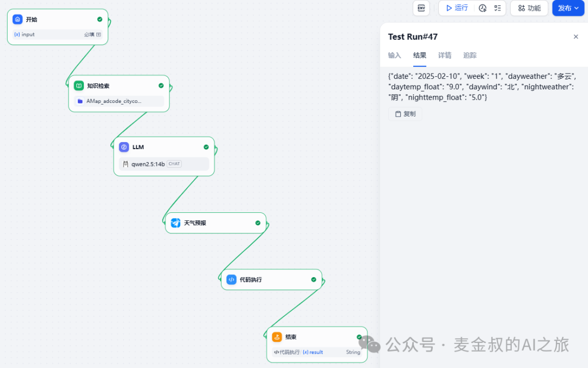This screenshot has width=588, height=368.
Task: Click the green success checkmark on LLM node
Action: (x=206, y=147)
